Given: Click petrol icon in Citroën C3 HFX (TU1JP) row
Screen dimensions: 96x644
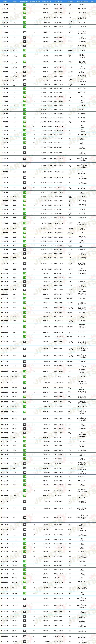Looking at the screenshot, I should click(x=25, y=9).
